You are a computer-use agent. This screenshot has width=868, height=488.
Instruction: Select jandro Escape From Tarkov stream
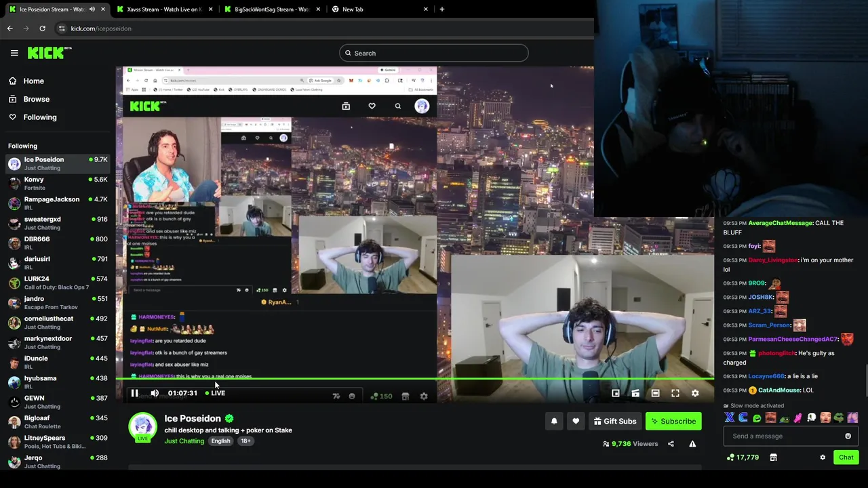coord(58,303)
